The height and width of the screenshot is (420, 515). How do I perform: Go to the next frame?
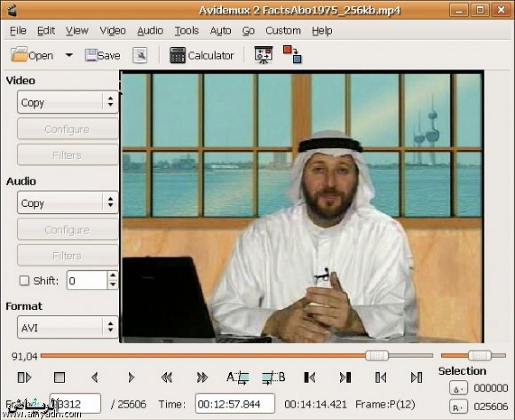tap(131, 378)
